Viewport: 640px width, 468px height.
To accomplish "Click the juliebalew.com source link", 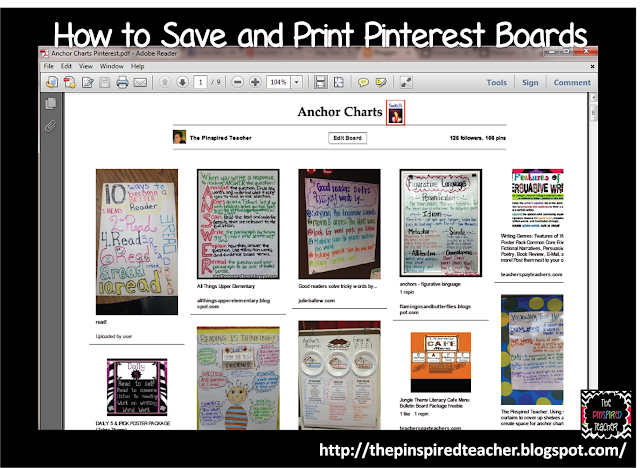I will coord(316,301).
